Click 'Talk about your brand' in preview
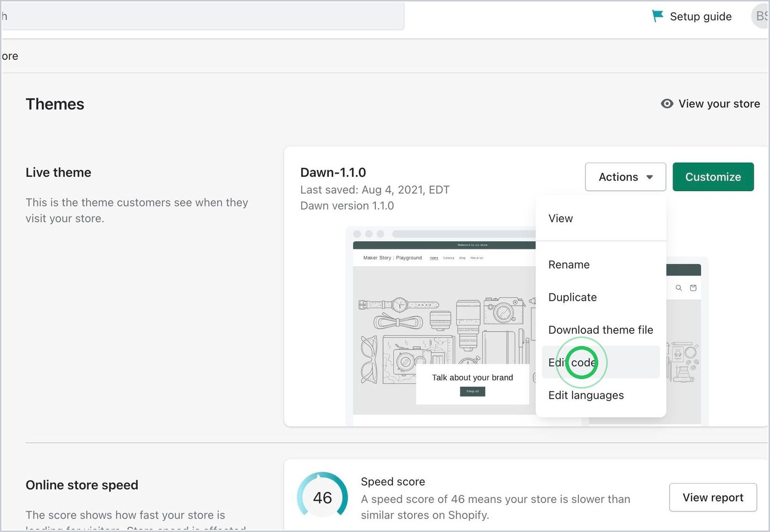Viewport: 770px width, 532px height. (473, 378)
